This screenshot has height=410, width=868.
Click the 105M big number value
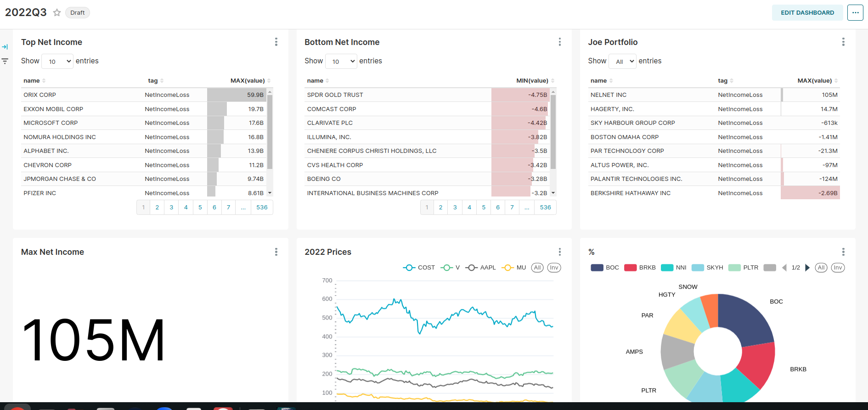[x=94, y=340]
